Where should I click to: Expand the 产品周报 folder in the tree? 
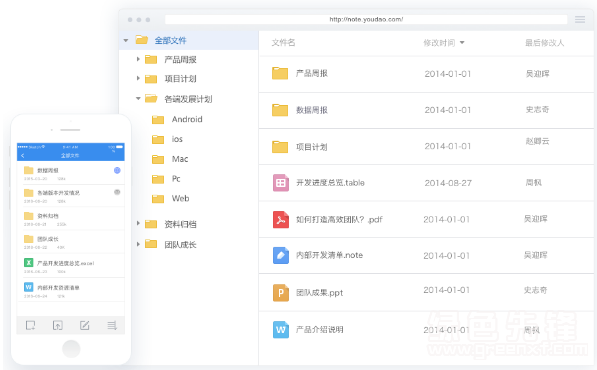pyautogui.click(x=138, y=59)
